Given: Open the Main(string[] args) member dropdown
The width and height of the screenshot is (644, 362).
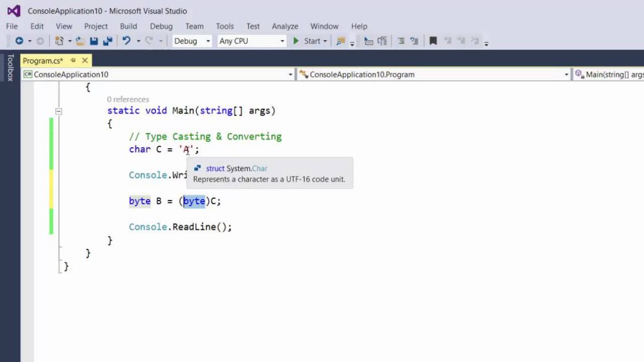Looking at the screenshot, I should 609,74.
